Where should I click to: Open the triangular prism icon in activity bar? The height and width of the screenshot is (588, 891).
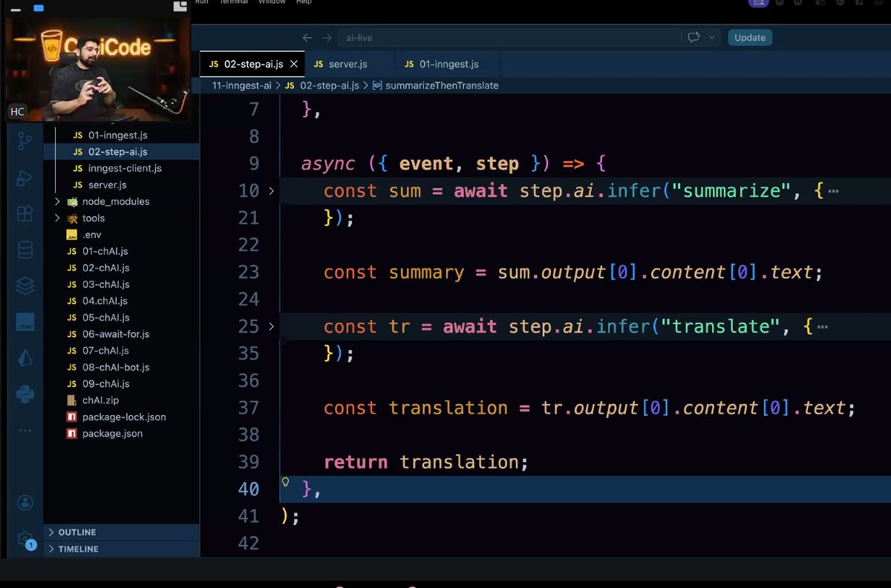(25, 359)
